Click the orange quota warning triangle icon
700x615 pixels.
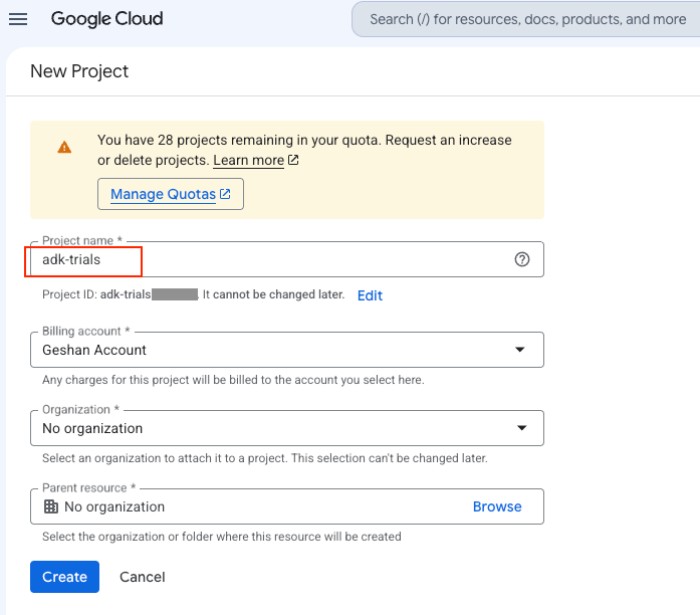tap(64, 147)
